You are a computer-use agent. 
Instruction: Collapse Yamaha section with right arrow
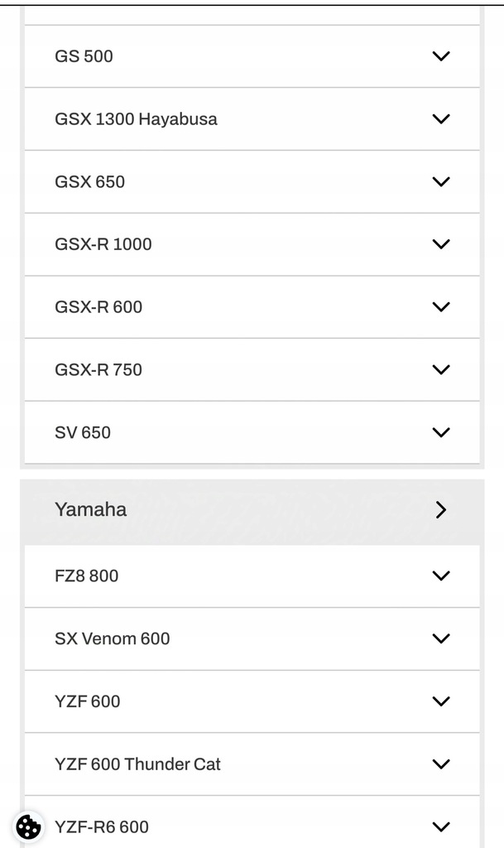click(x=441, y=509)
